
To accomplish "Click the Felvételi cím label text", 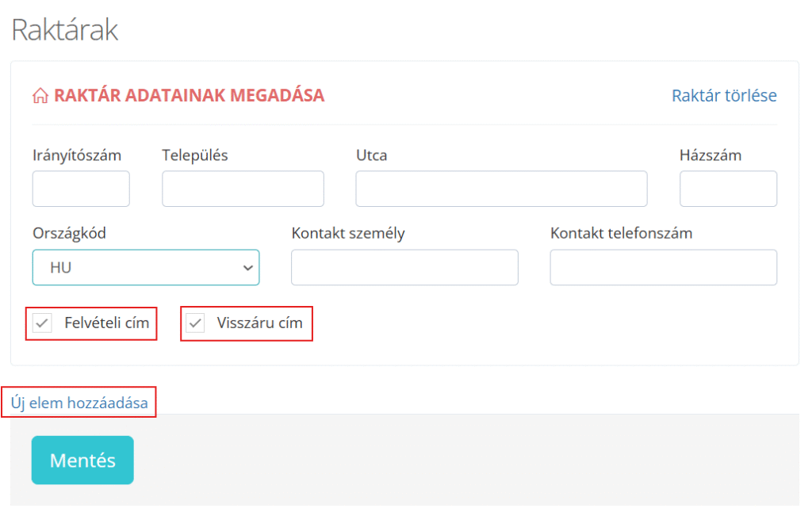I will tap(107, 323).
